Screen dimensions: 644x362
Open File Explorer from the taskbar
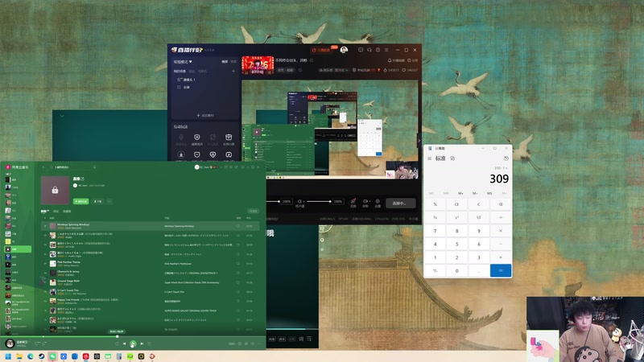(x=19, y=356)
